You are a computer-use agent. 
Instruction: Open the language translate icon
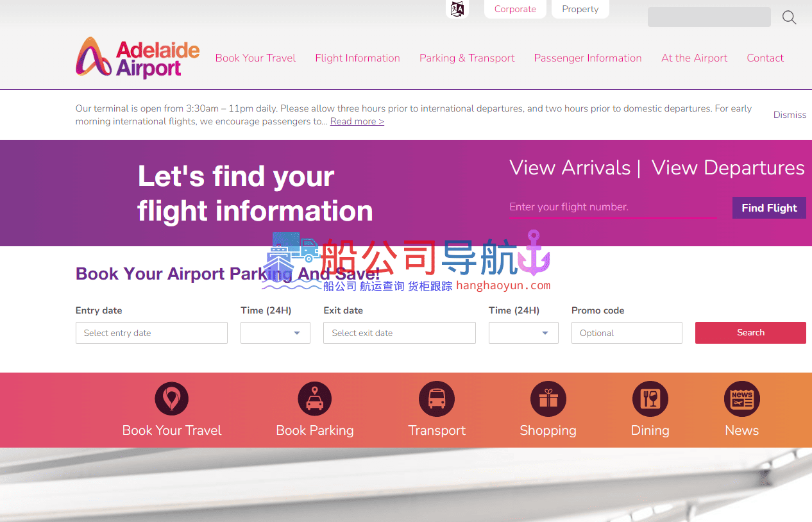(x=457, y=9)
